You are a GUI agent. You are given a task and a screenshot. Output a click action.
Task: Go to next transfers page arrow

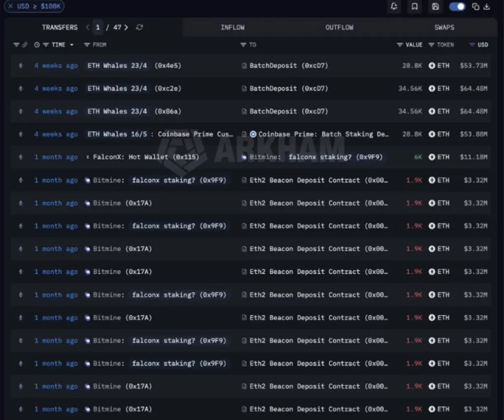(126, 27)
